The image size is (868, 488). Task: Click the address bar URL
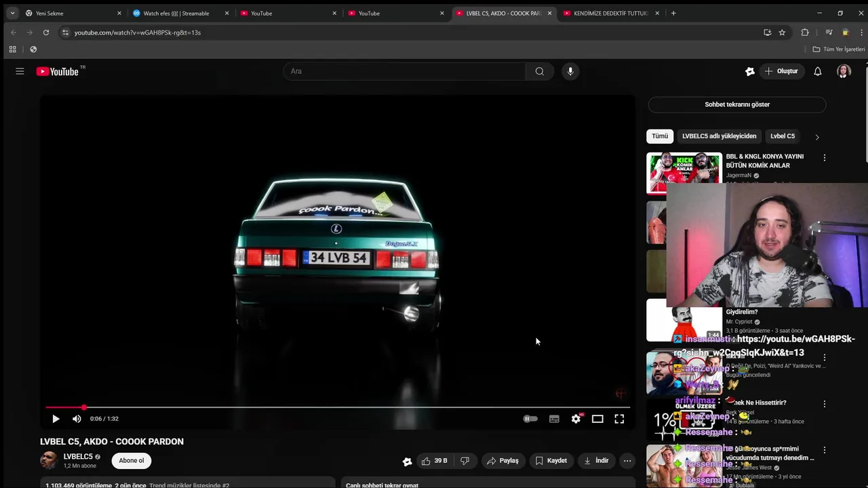[x=137, y=33]
